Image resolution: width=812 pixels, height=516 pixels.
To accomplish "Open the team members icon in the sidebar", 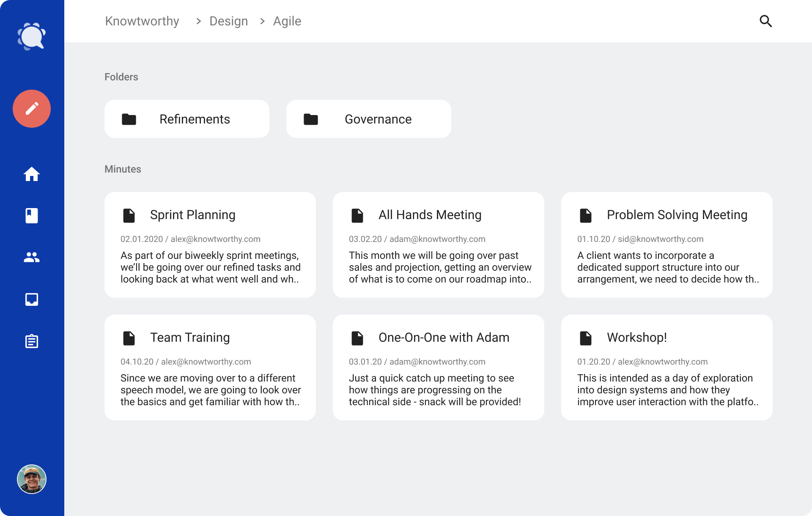I will tap(32, 257).
